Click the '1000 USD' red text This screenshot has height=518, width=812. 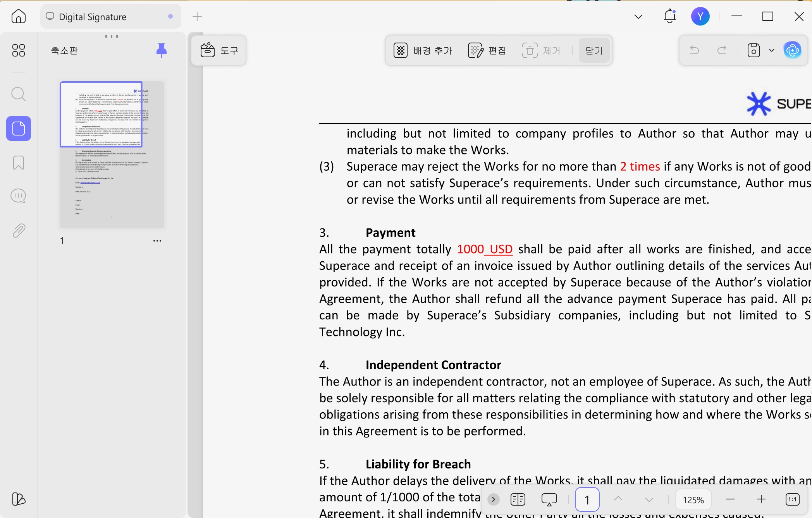click(485, 249)
